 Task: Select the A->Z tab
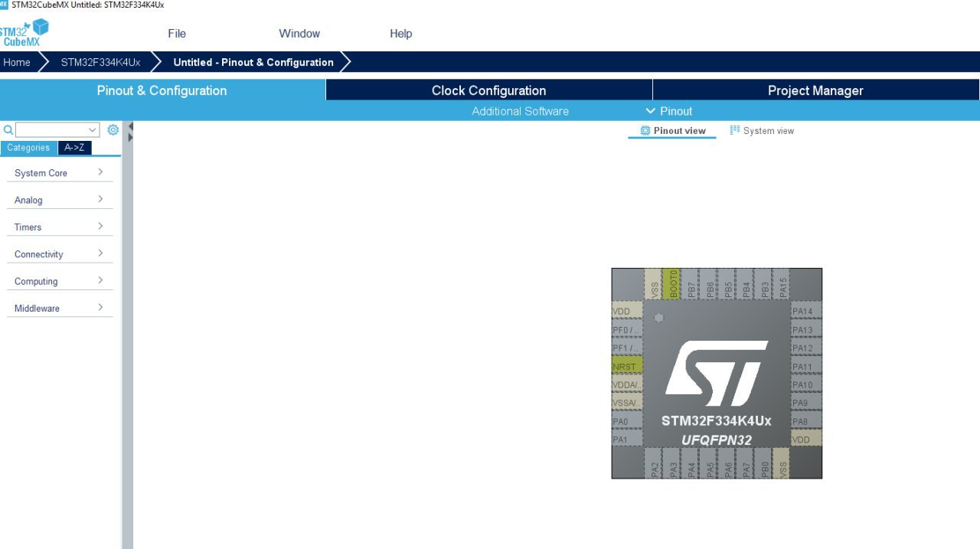click(74, 148)
